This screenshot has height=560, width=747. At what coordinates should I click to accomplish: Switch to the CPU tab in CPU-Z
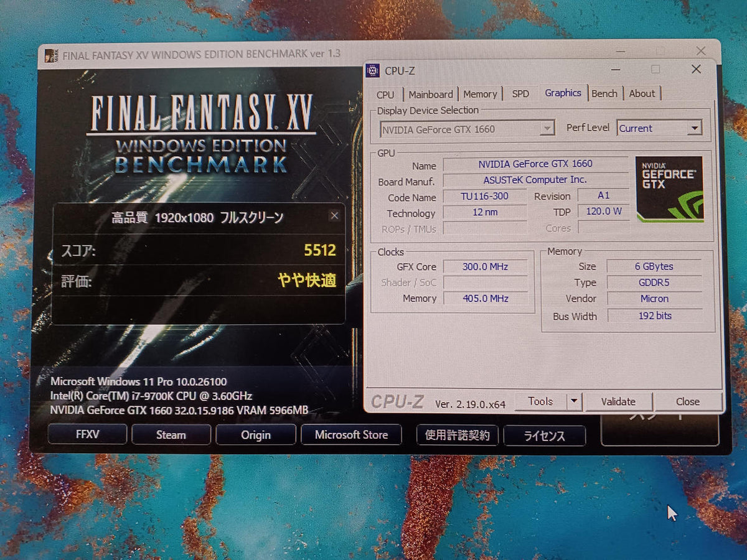point(385,95)
